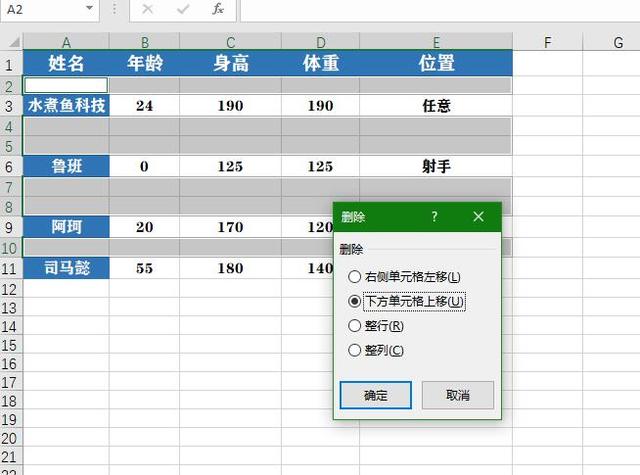
Task: Click the OK (确定) button
Action: pos(376,395)
